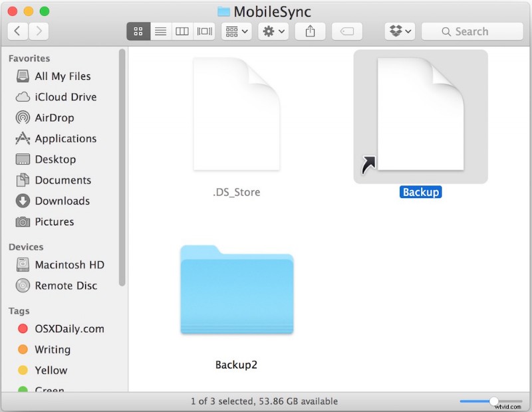
Task: Go back using the back arrow
Action: (17, 31)
